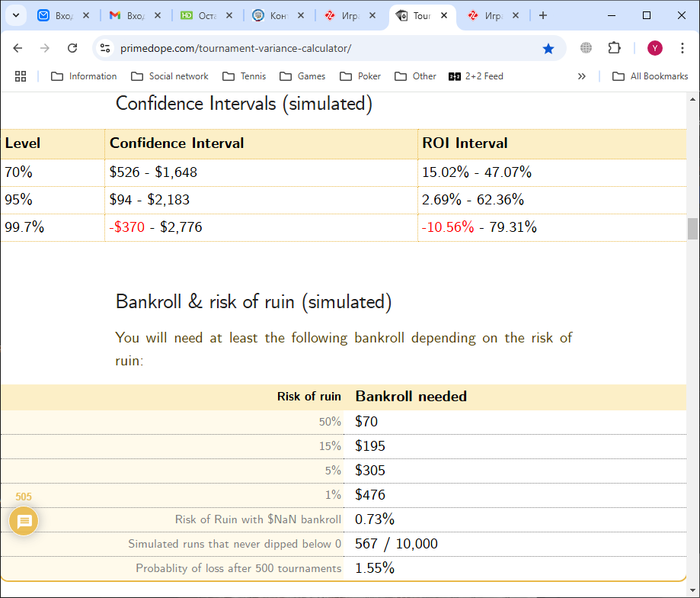Click the site info icon in address bar

click(x=106, y=48)
